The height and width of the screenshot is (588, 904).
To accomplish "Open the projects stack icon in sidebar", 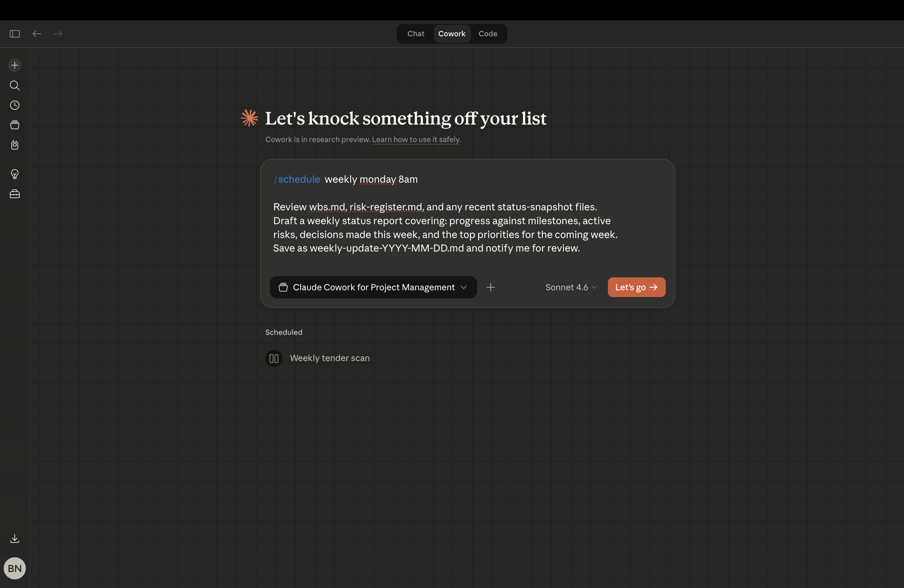I will click(x=14, y=125).
